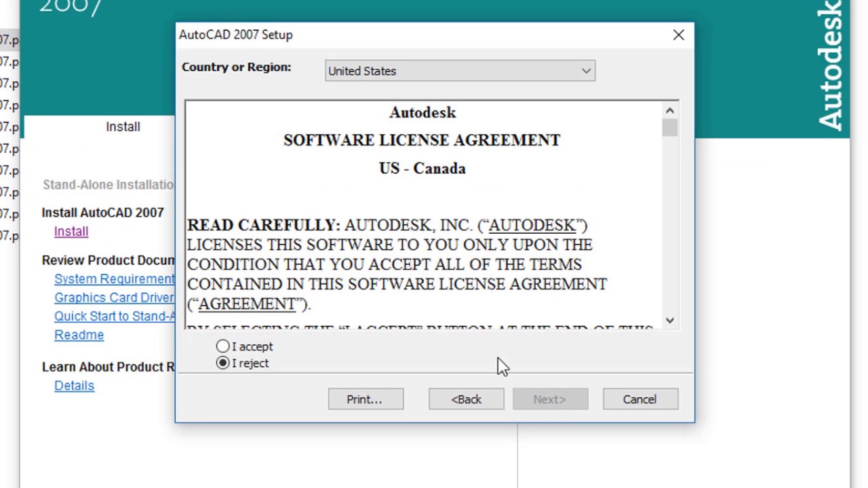Image resolution: width=868 pixels, height=488 pixels.
Task: Click the "Country or Region:" label
Action: point(236,67)
